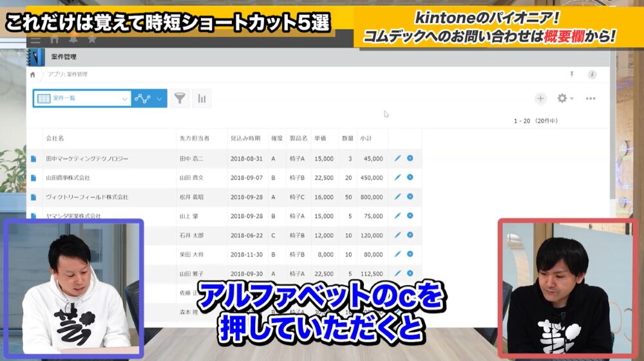The width and height of the screenshot is (644, 361).
Task: Click the 800,000 subtotal cell
Action: [372, 198]
